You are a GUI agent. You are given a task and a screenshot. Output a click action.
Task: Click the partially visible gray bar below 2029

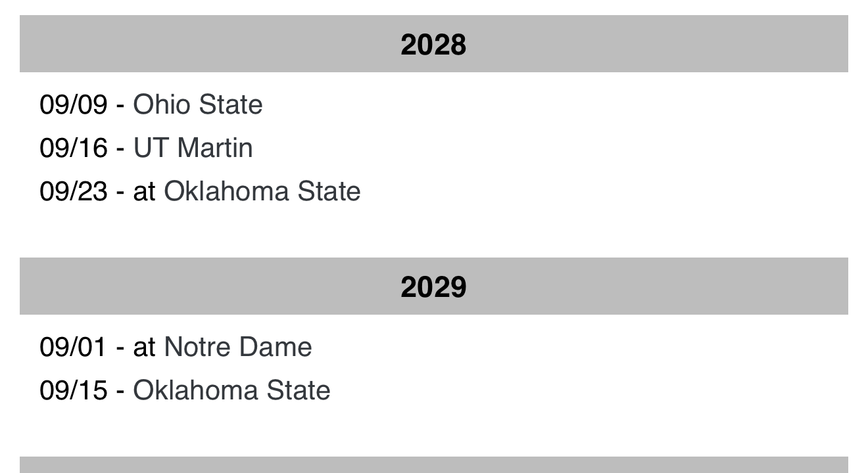[x=433, y=465]
